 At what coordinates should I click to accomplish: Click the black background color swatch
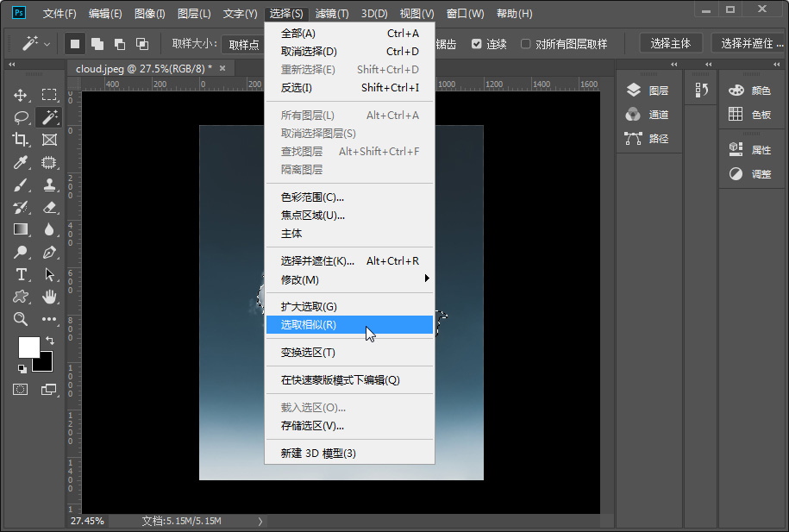(x=46, y=365)
